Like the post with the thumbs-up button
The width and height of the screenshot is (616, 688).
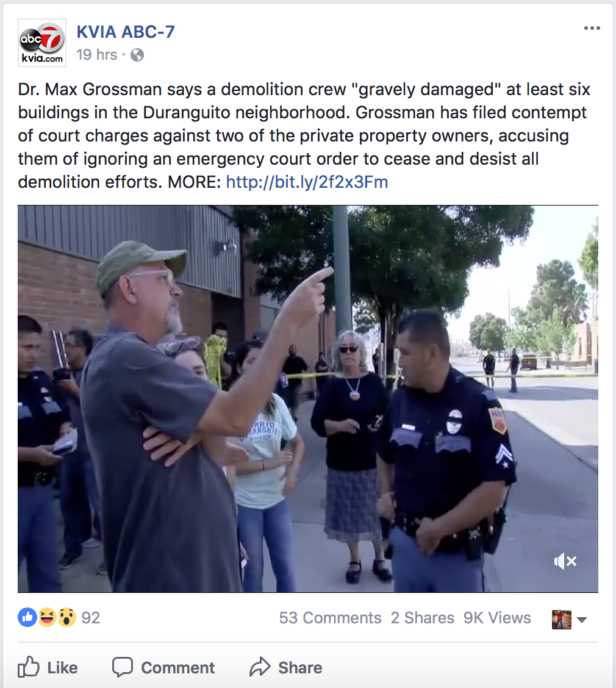pos(48,667)
